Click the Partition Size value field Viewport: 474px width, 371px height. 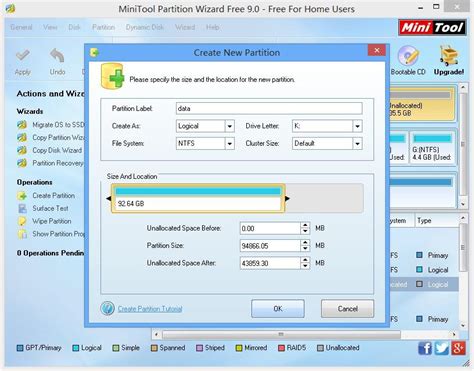[x=270, y=246]
